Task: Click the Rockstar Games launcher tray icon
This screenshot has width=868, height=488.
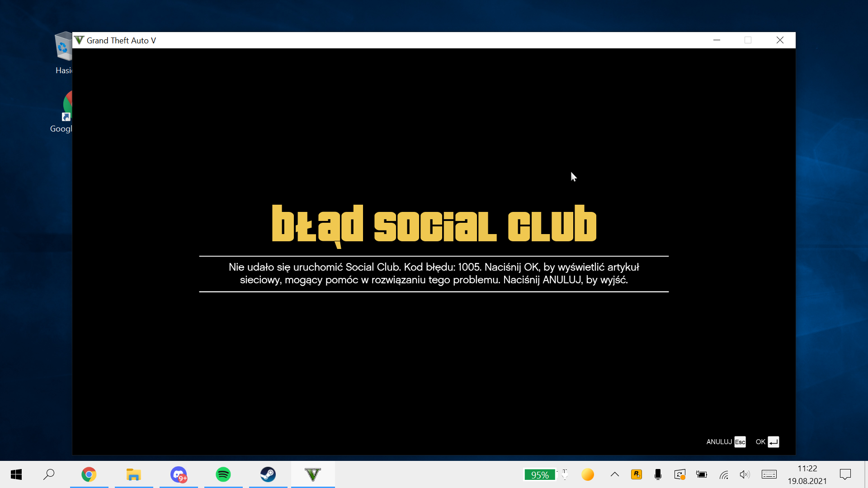Action: (637, 474)
